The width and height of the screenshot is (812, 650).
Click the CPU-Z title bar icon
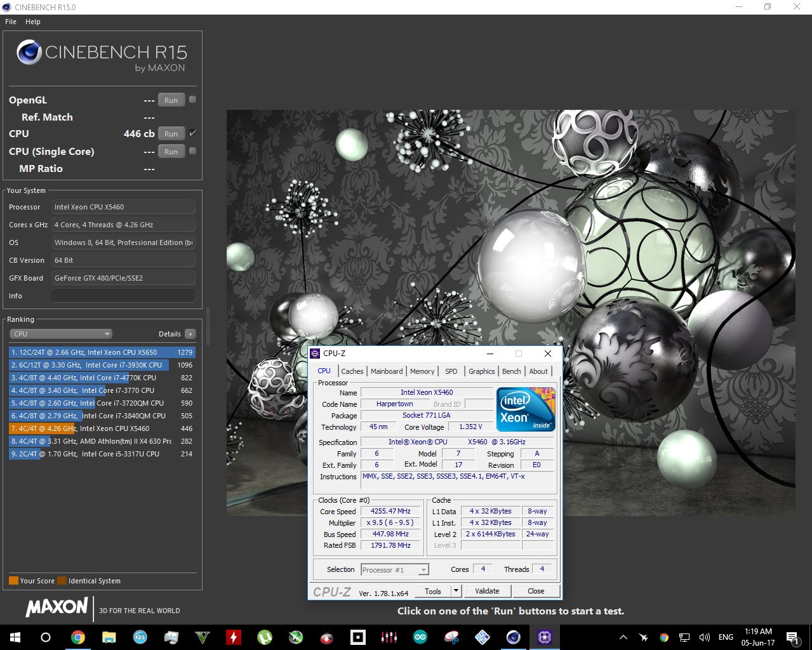click(315, 354)
